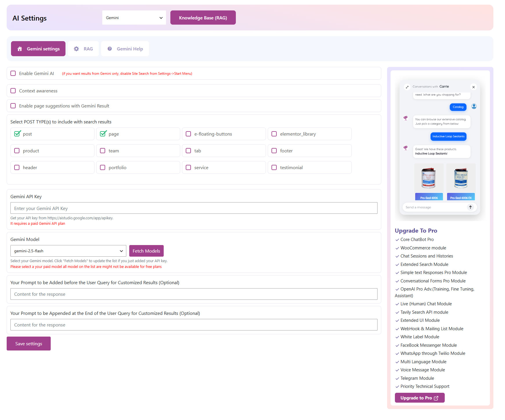The width and height of the screenshot is (505, 420).
Task: Click the home icon on Gemini settings tab
Action: pos(20,49)
